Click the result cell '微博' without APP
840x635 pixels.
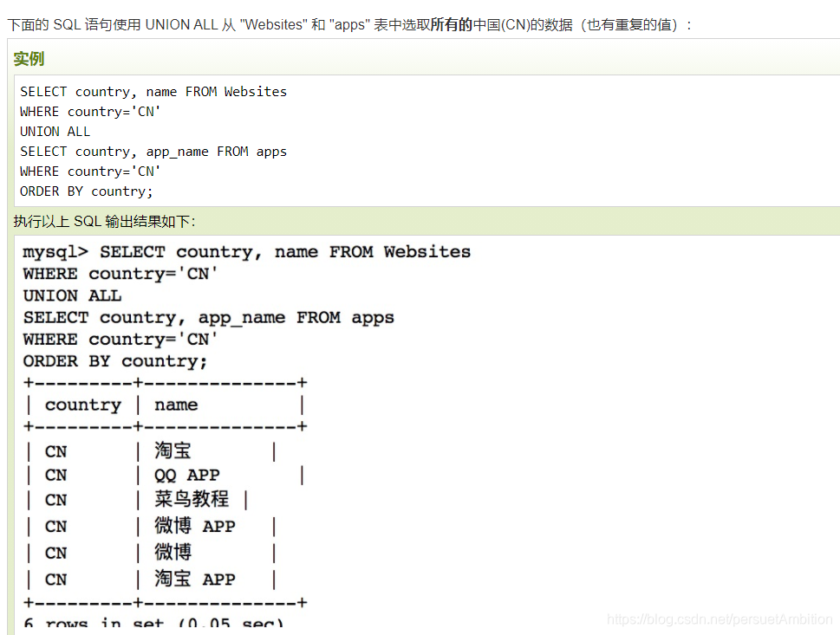(x=173, y=552)
